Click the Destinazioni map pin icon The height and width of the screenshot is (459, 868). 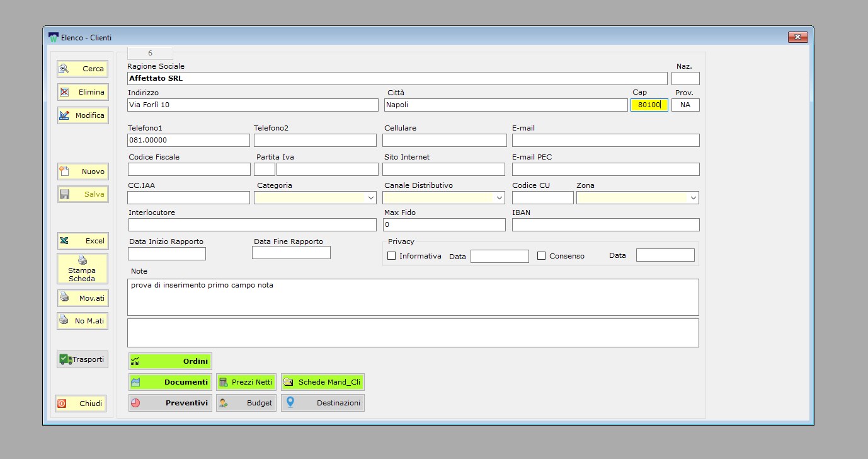point(290,402)
